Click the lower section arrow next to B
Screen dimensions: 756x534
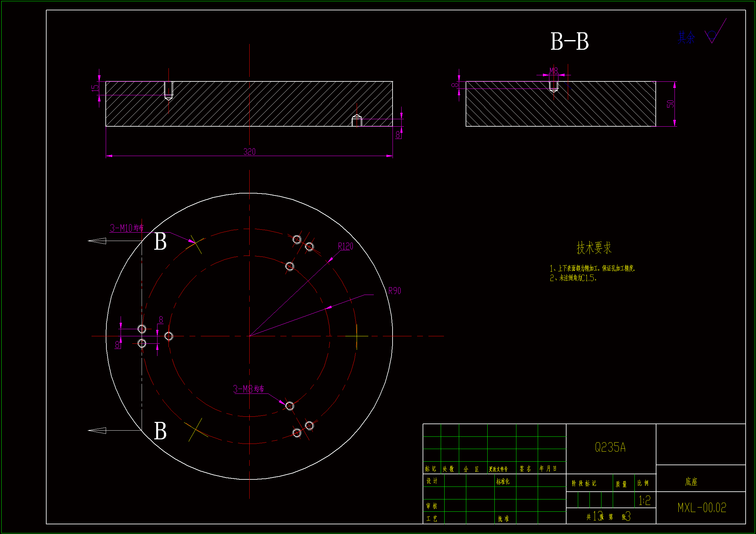coord(97,431)
